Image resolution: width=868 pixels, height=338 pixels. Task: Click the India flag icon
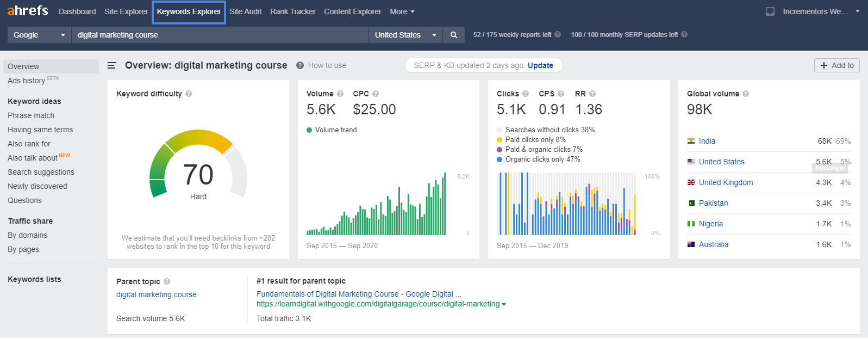pyautogui.click(x=691, y=141)
